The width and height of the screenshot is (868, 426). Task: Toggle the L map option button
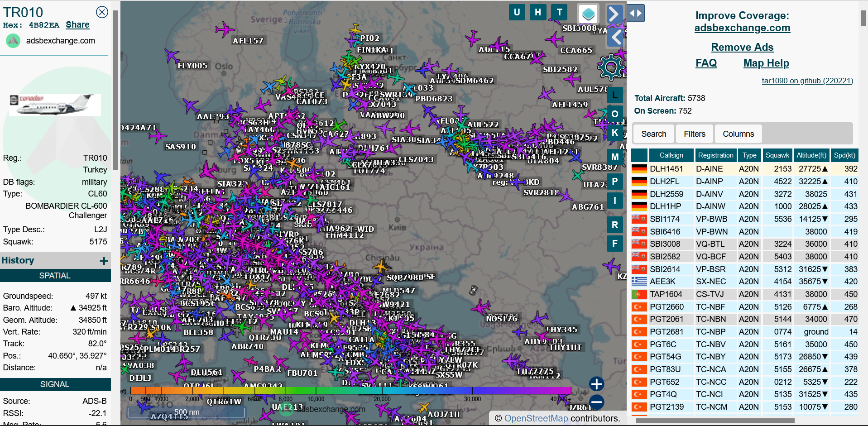(x=615, y=95)
